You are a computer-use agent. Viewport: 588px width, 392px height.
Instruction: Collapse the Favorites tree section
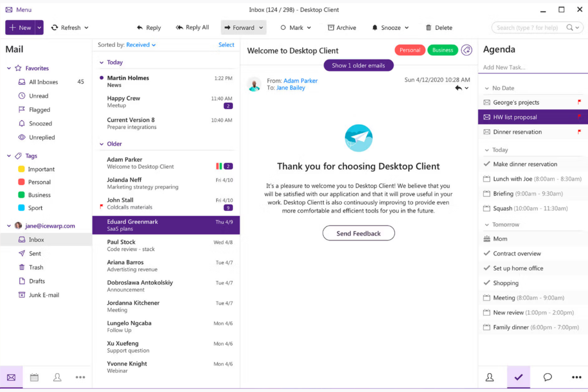[9, 68]
